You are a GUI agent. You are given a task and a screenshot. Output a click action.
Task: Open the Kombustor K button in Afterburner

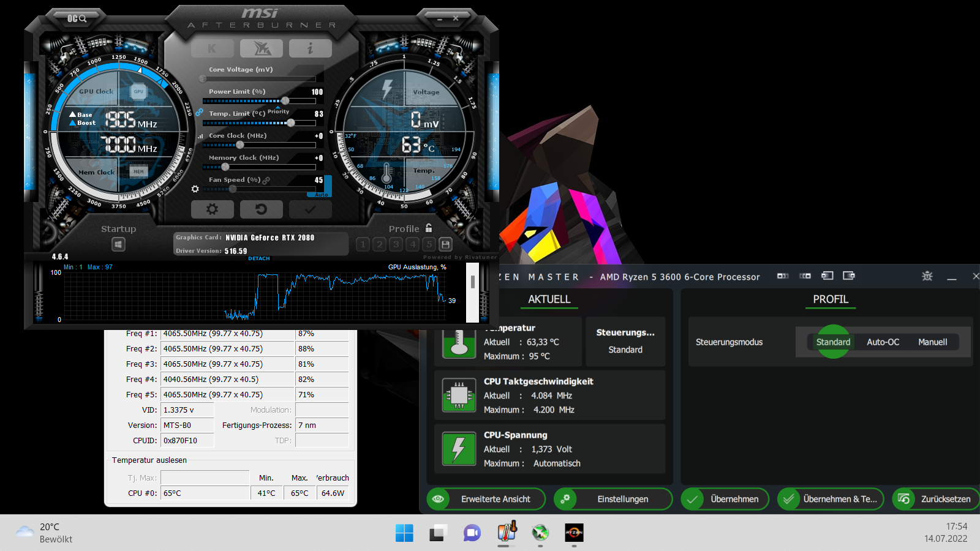(x=212, y=48)
